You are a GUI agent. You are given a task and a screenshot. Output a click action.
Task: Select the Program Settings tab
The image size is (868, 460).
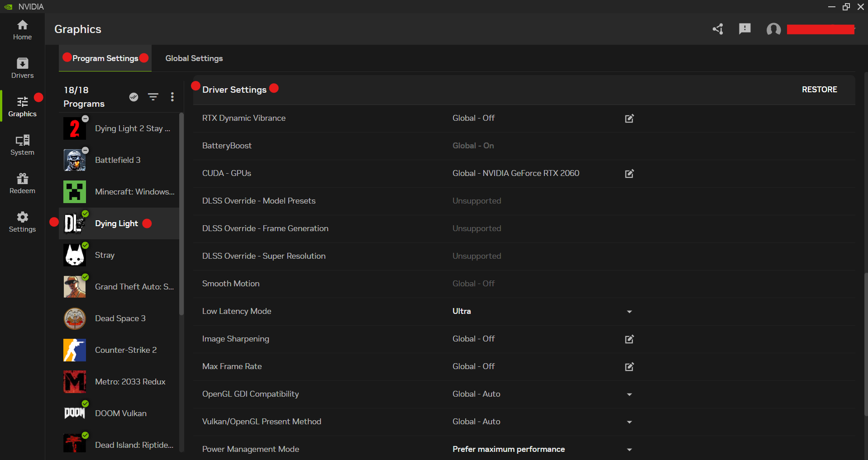(105, 58)
